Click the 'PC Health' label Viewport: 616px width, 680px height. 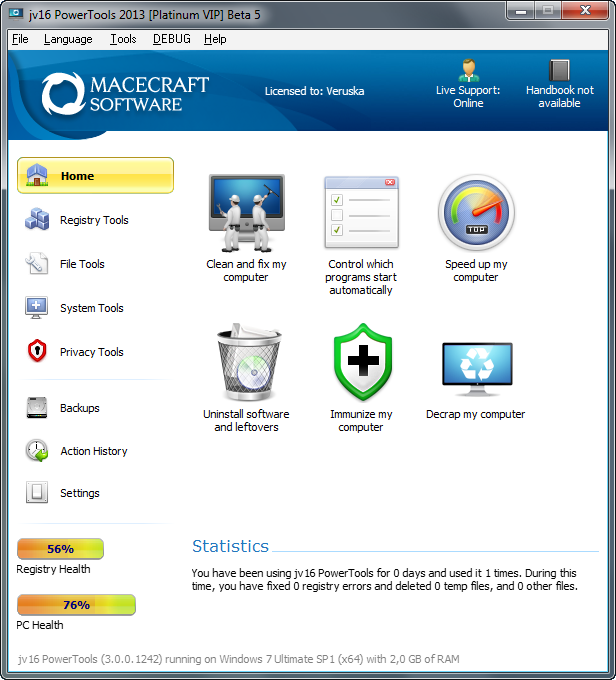pos(40,625)
